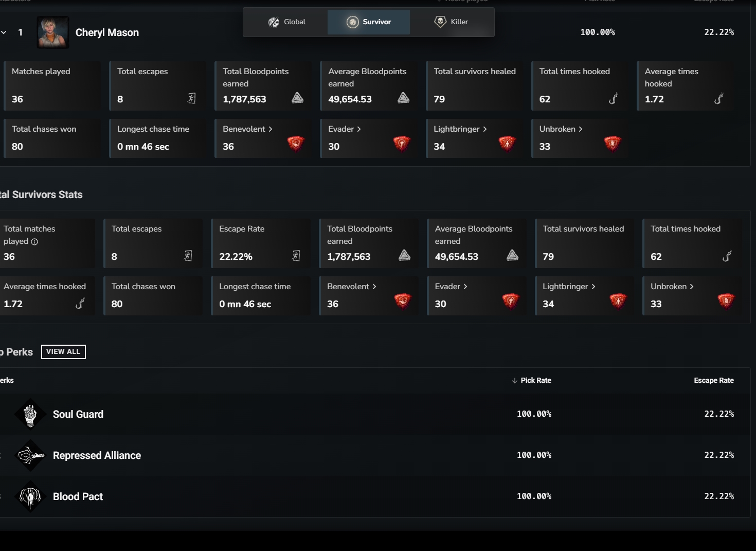This screenshot has width=756, height=551.
Task: Click info icon beside Total matches played
Action: click(x=34, y=242)
